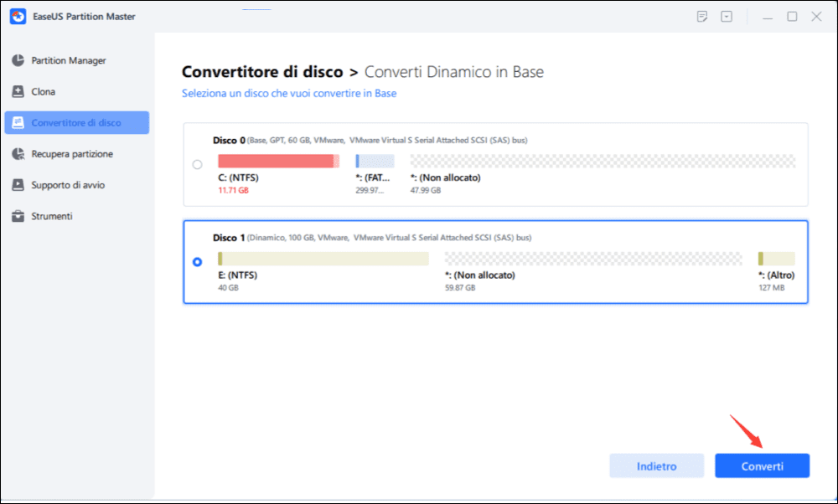The height and width of the screenshot is (504, 838).
Task: Click the 40 GB size text
Action: pos(228,288)
